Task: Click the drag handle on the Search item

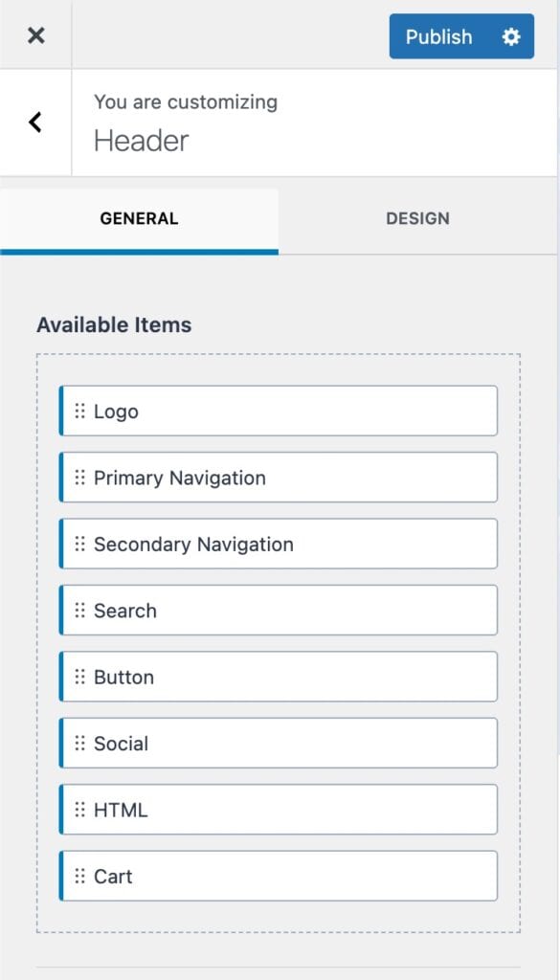Action: pyautogui.click(x=81, y=610)
